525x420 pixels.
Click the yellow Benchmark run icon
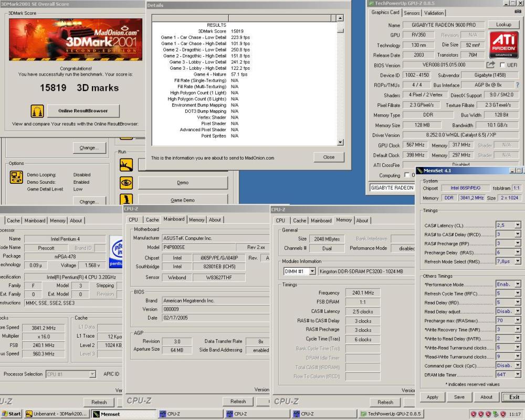[x=126, y=165]
